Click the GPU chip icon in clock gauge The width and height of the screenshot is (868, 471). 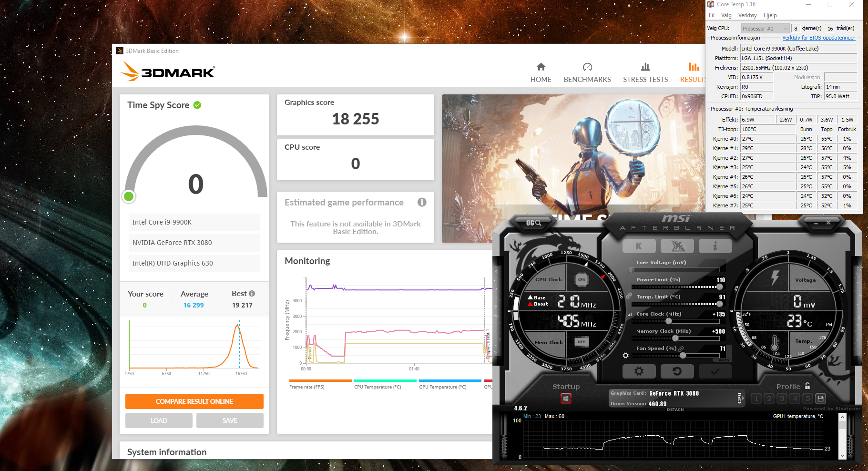[x=582, y=280]
